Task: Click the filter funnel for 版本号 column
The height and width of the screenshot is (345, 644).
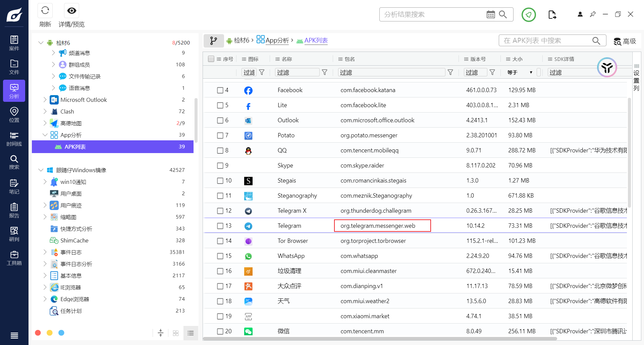Action: [x=492, y=72]
